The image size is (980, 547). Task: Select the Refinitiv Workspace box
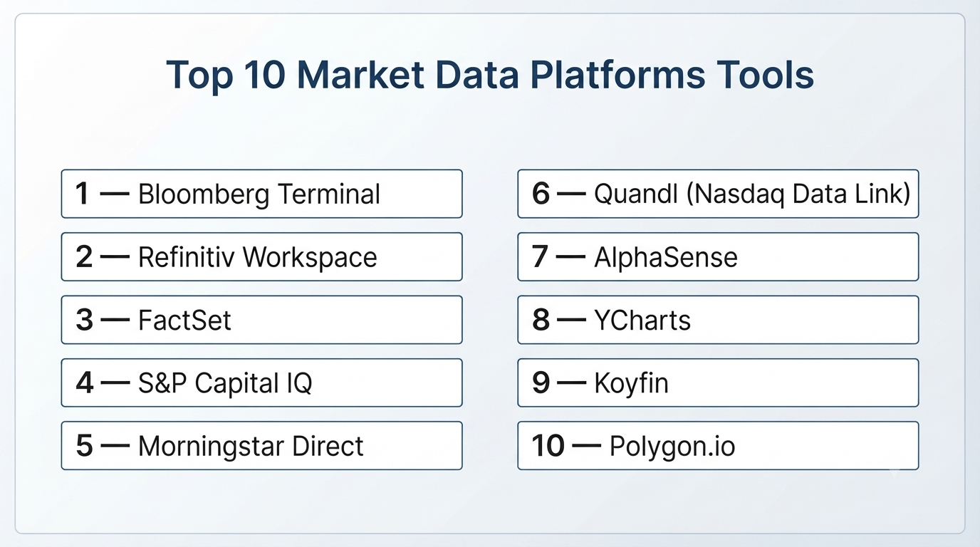[261, 256]
